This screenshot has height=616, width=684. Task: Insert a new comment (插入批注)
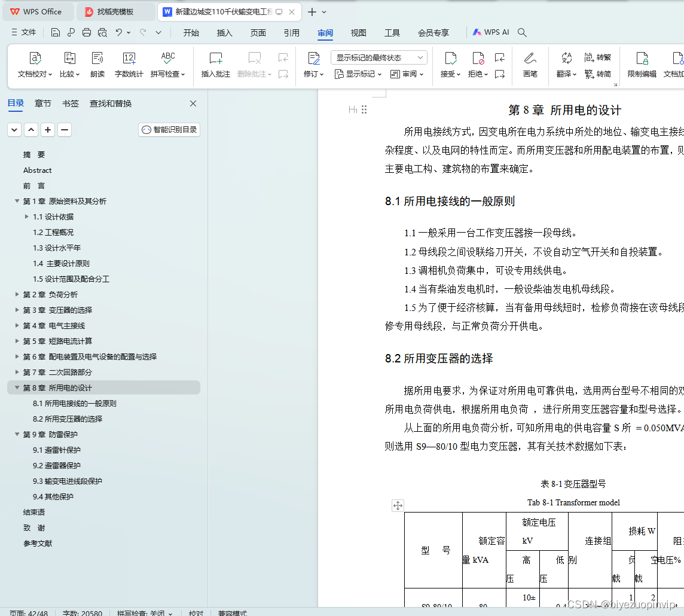pos(215,65)
